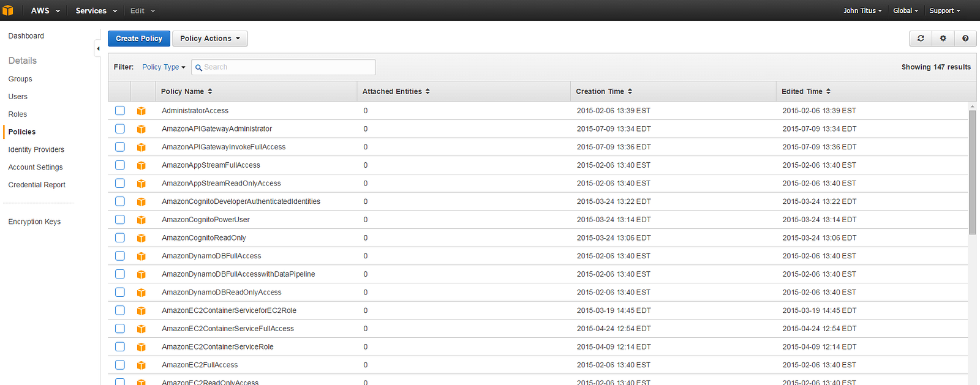Select the AmazonAppStreamFullAccess checkbox
Viewport: 980px width, 385px height.
(120, 165)
